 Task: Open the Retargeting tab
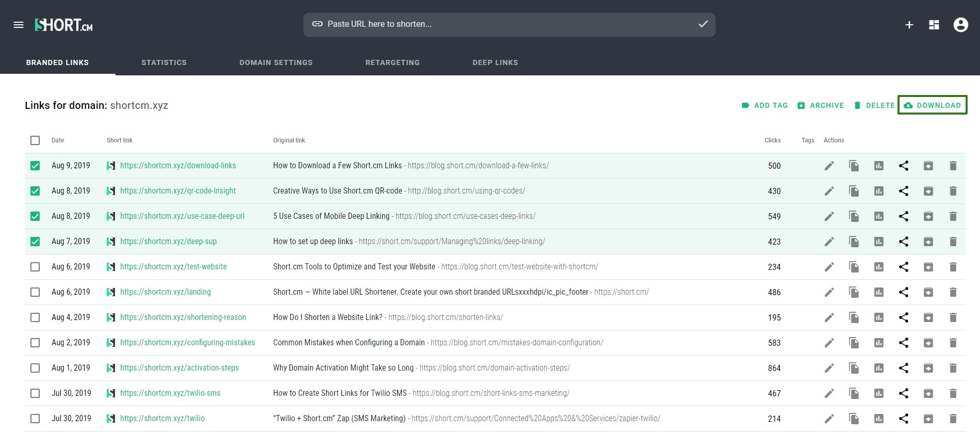393,62
